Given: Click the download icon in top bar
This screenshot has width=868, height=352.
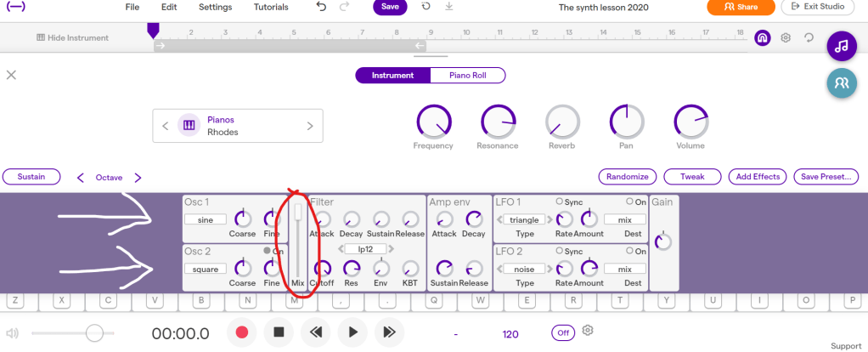Looking at the screenshot, I should (x=448, y=7).
